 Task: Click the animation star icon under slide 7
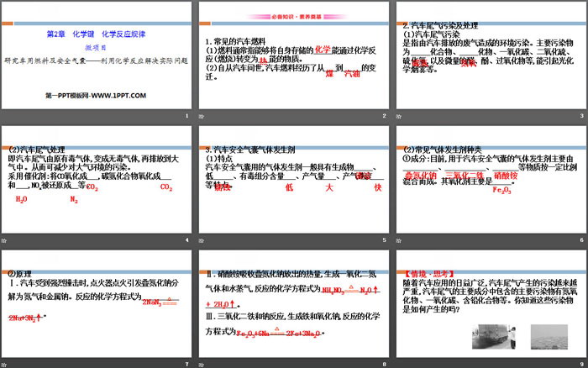pos(4,365)
